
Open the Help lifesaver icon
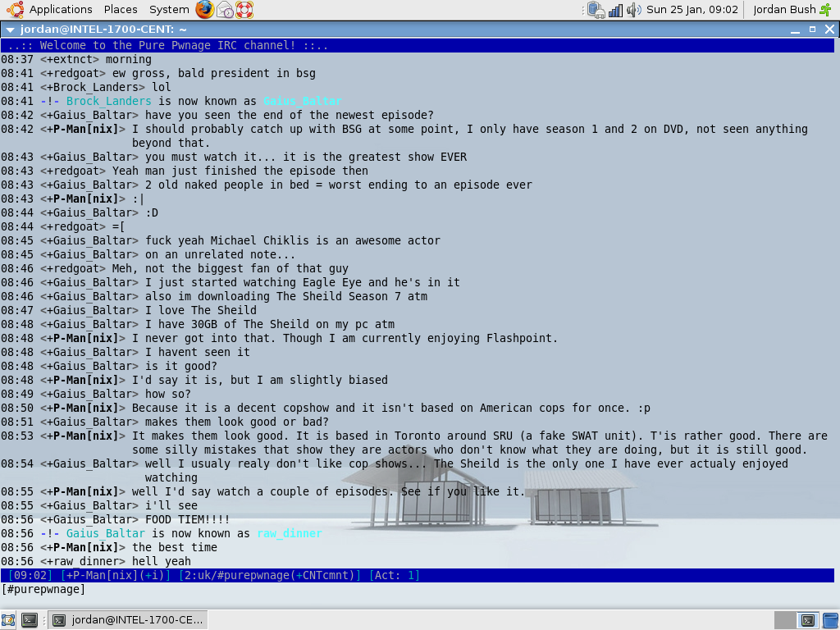point(244,10)
